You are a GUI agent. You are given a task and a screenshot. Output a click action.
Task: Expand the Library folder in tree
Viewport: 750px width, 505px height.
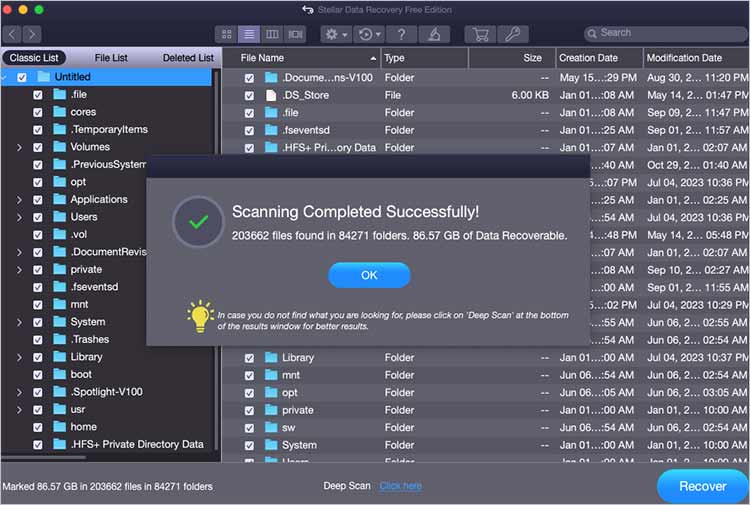(x=19, y=357)
